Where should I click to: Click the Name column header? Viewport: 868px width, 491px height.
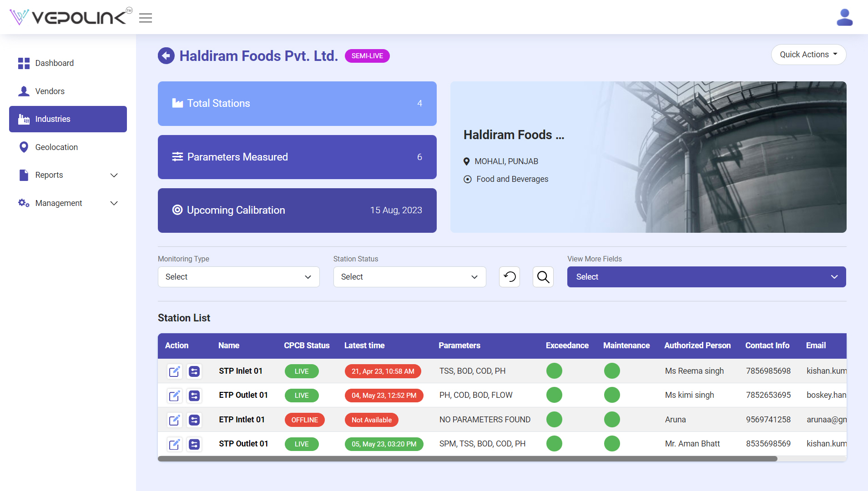229,346
